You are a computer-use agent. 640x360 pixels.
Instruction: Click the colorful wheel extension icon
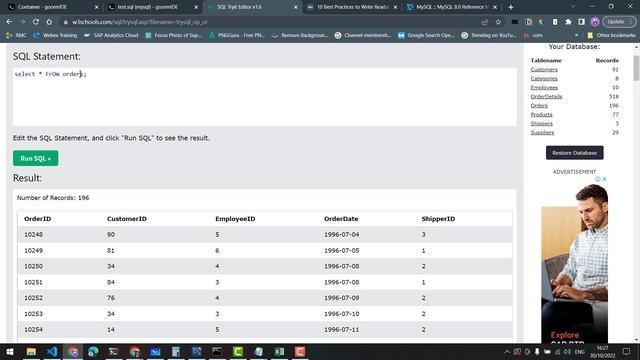point(542,22)
